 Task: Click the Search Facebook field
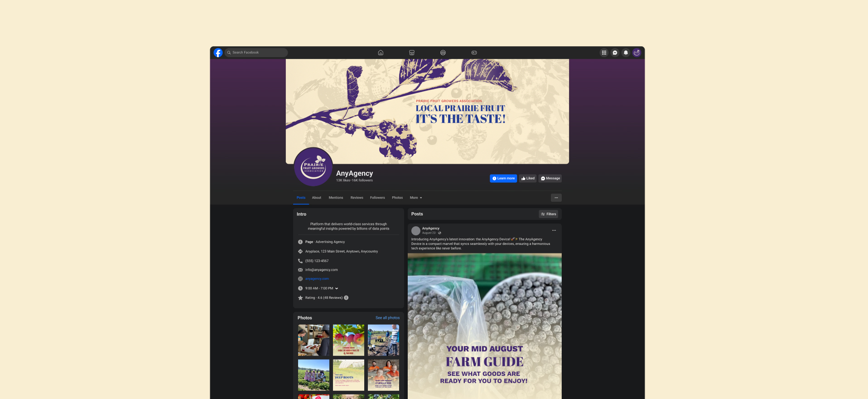256,53
